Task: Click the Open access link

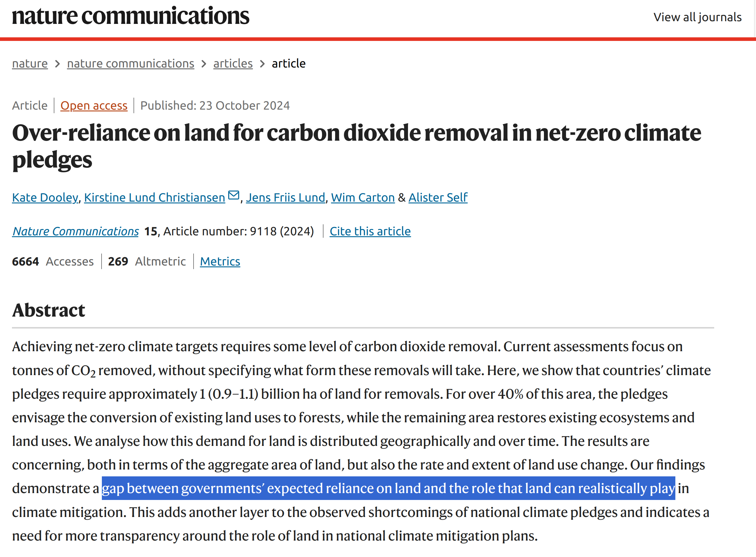Action: point(94,105)
